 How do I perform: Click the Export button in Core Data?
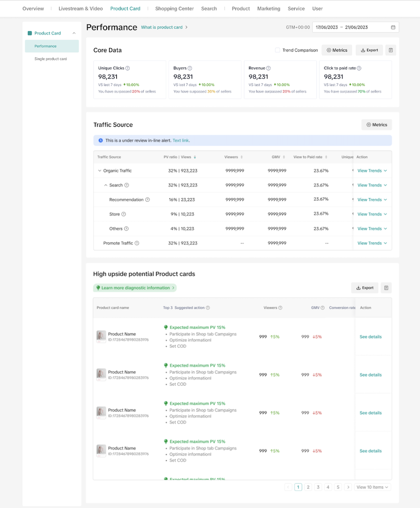[369, 50]
